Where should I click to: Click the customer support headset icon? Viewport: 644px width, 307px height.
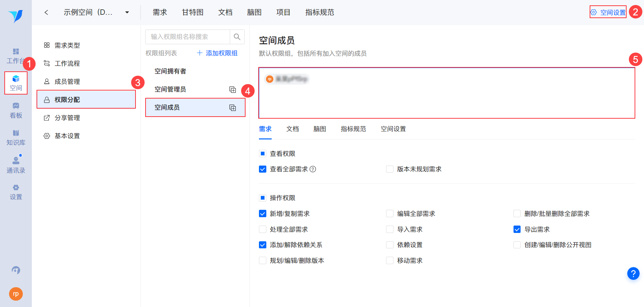click(x=16, y=270)
